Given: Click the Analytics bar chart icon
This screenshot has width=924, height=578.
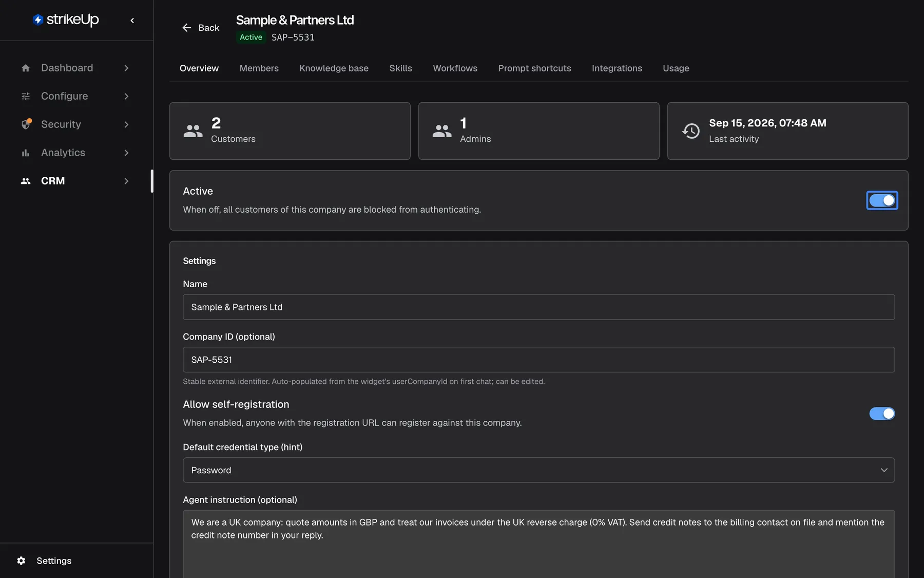Looking at the screenshot, I should (26, 153).
